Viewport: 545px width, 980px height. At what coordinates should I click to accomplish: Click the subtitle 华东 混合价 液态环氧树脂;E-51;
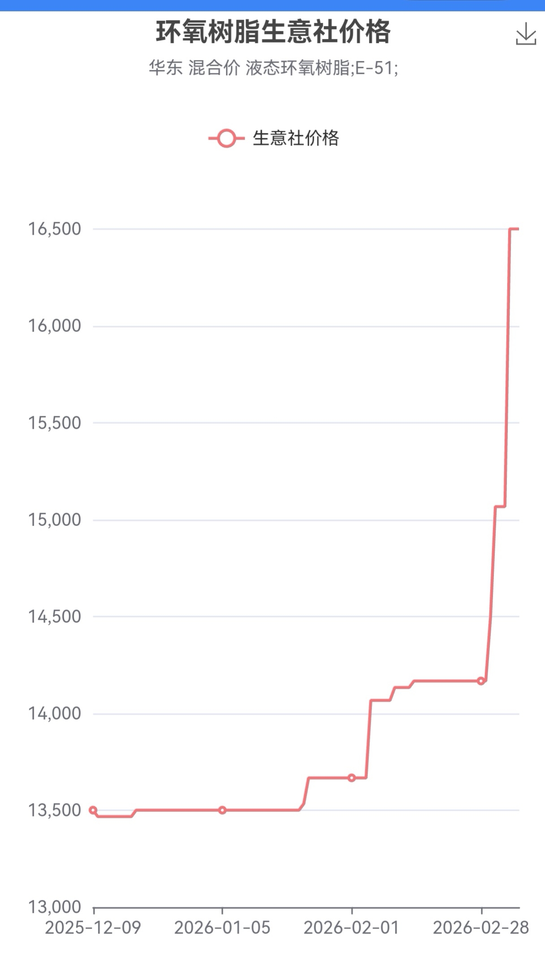click(x=273, y=68)
